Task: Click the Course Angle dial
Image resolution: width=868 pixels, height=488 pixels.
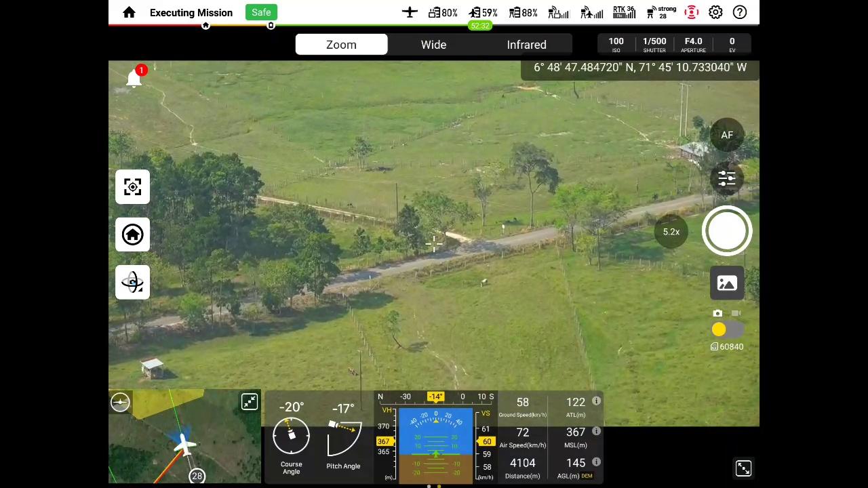Action: pos(292,437)
